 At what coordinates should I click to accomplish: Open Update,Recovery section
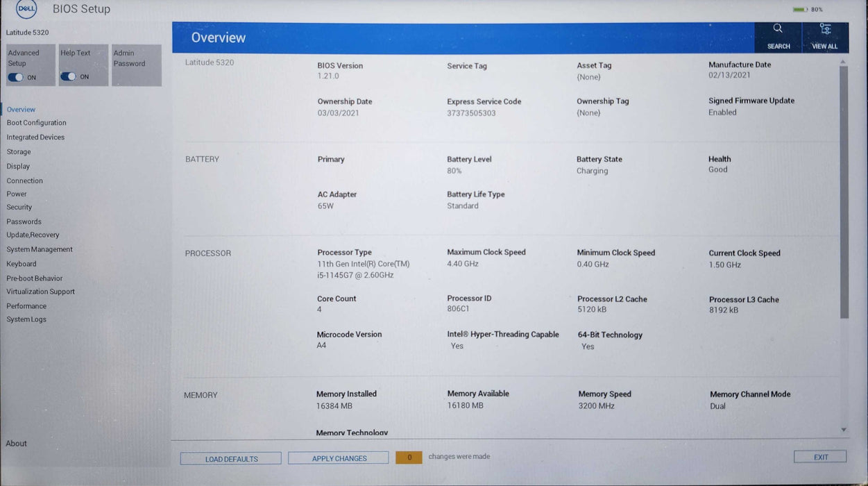pos(33,235)
